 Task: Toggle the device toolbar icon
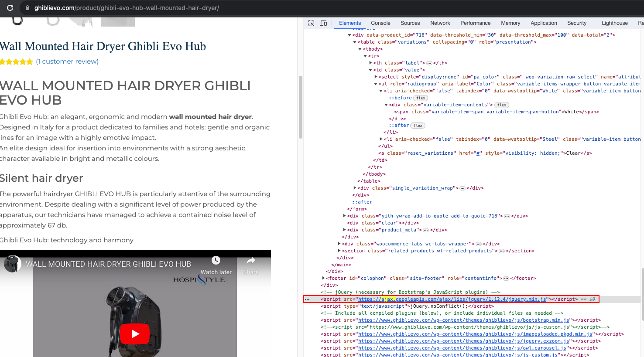point(323,23)
